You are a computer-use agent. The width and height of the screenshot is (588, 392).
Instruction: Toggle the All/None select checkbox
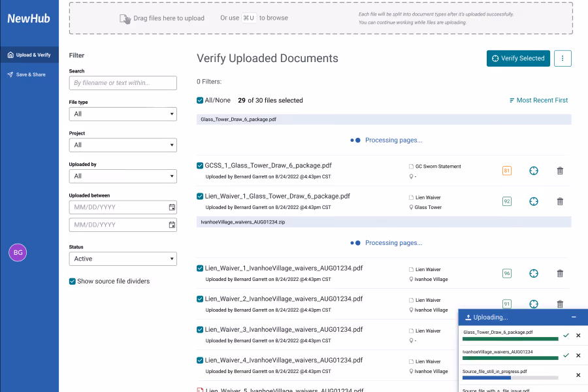point(200,100)
